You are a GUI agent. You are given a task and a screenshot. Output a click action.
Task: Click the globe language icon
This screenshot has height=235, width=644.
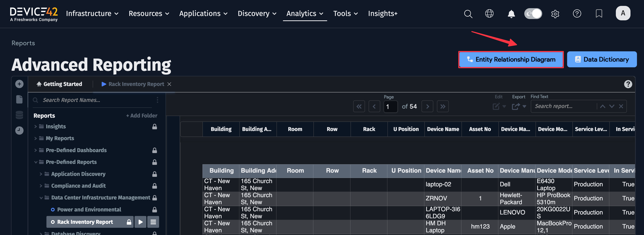tap(489, 13)
